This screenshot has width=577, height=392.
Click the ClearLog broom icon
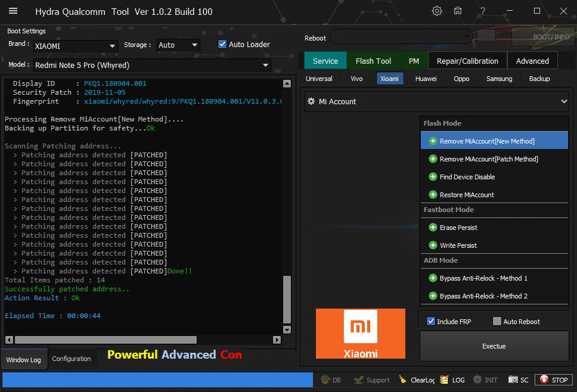pos(403,379)
